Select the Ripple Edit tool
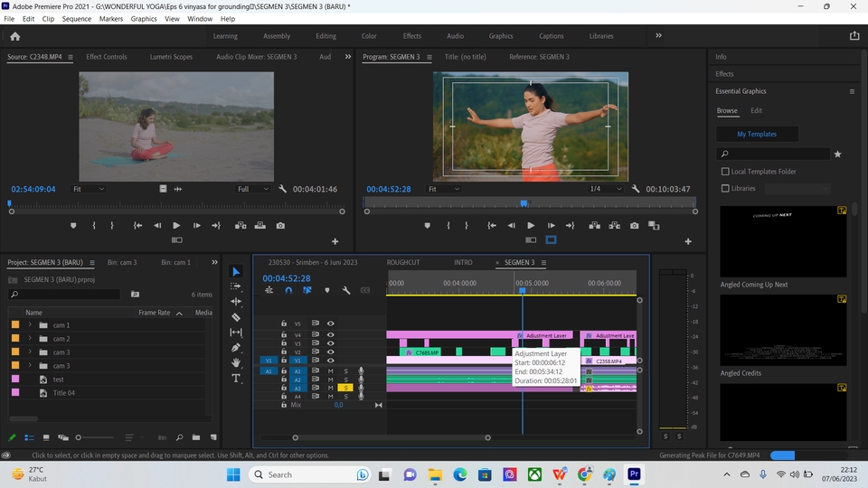Screen dimensions: 868x488 [x=236, y=302]
